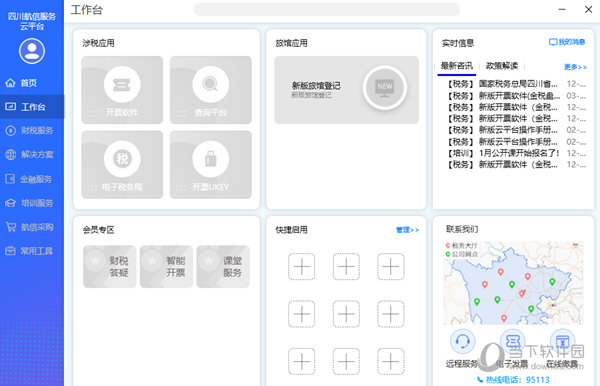
Task: Open the Sichuan service map
Action: (513, 283)
